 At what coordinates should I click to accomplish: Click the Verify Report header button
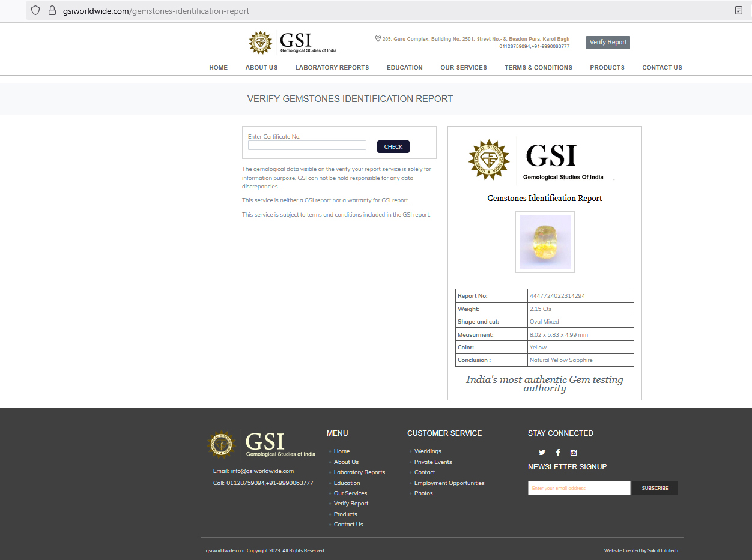pos(608,43)
